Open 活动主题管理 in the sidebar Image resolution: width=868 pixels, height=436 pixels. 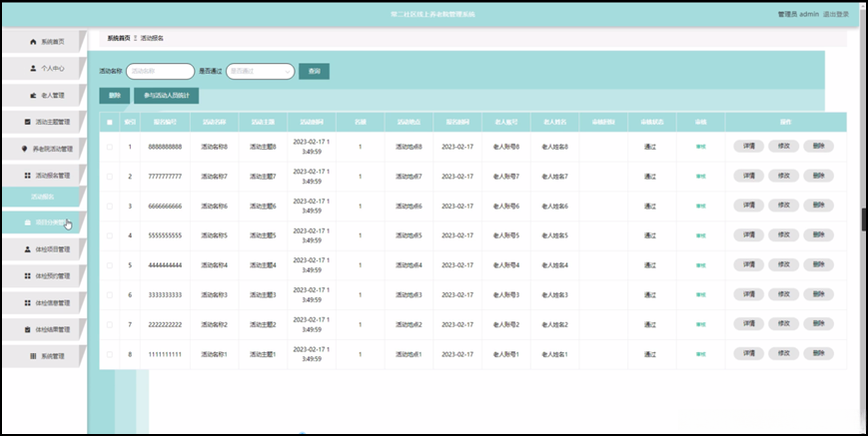click(44, 122)
